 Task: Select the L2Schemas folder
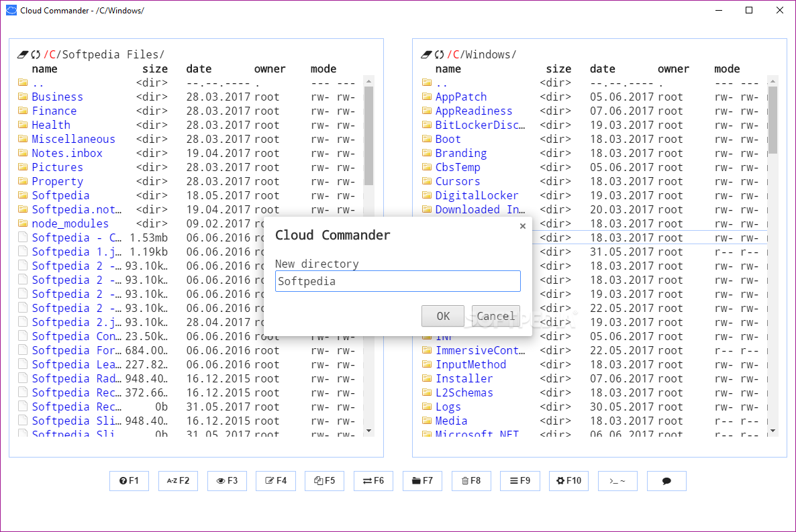[464, 392]
